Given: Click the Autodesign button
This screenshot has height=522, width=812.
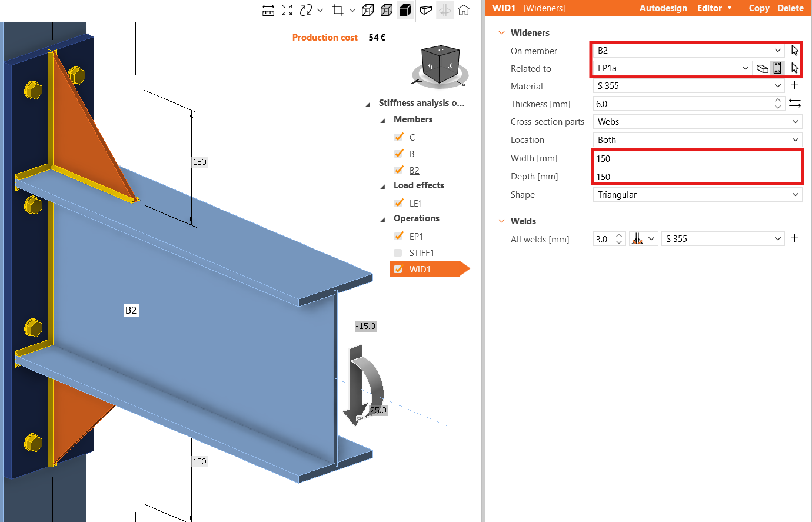Looking at the screenshot, I should (663, 8).
